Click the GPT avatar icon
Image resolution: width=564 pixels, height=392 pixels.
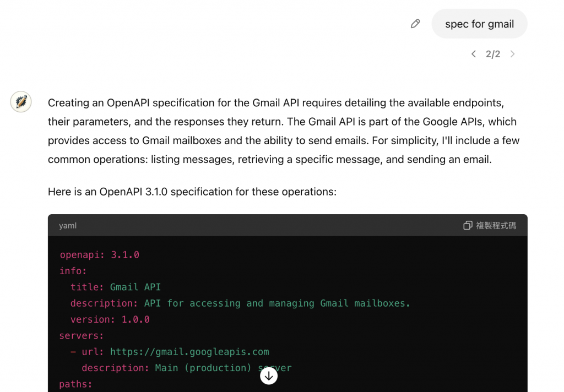point(21,102)
